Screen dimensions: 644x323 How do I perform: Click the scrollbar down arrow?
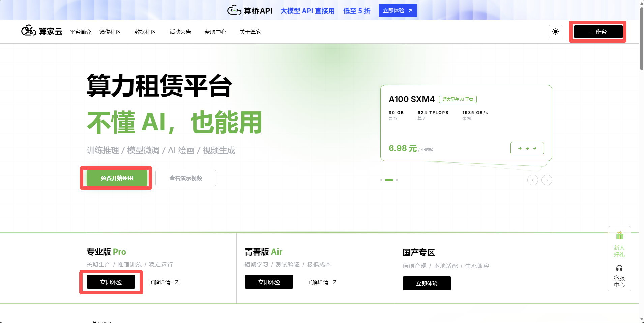coord(642,319)
